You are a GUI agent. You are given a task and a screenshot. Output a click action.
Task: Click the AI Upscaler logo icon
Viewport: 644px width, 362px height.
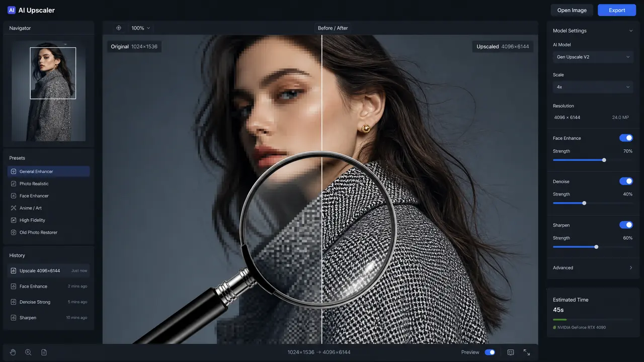[x=12, y=10]
